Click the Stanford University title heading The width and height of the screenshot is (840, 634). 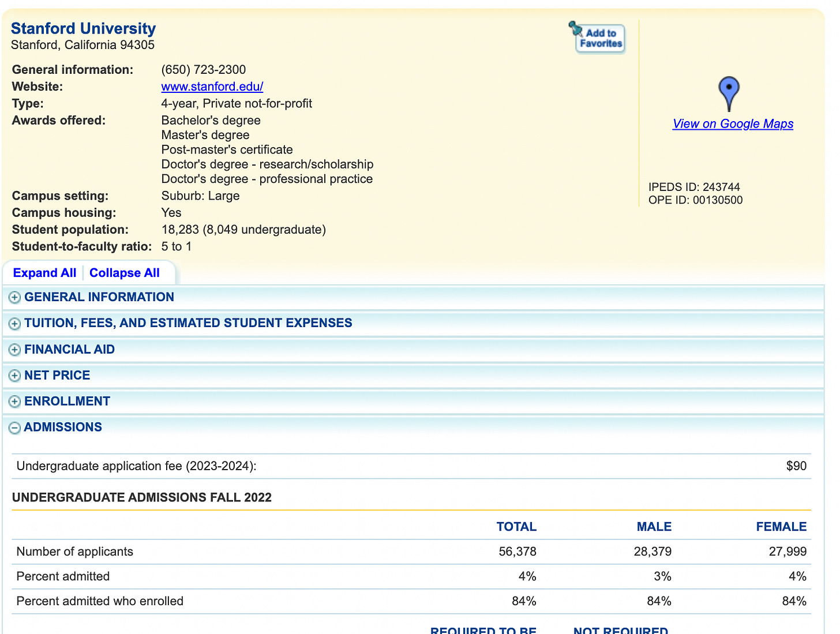(x=83, y=28)
